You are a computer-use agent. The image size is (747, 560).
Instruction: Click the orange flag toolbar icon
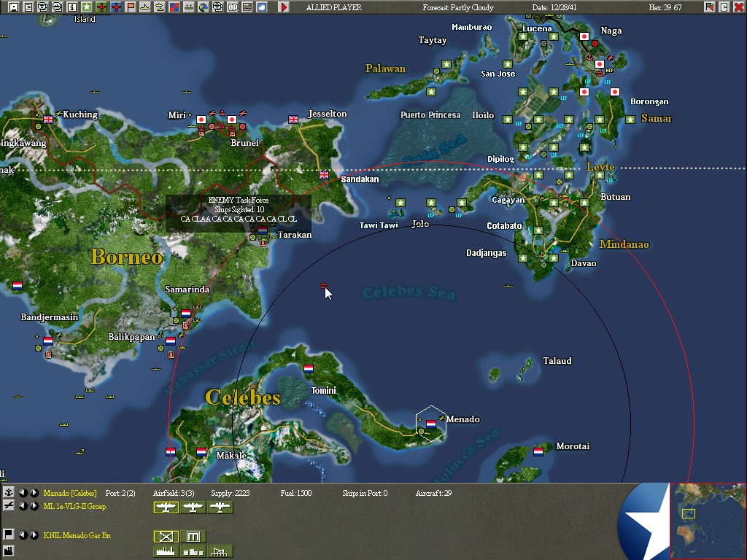pos(131,7)
